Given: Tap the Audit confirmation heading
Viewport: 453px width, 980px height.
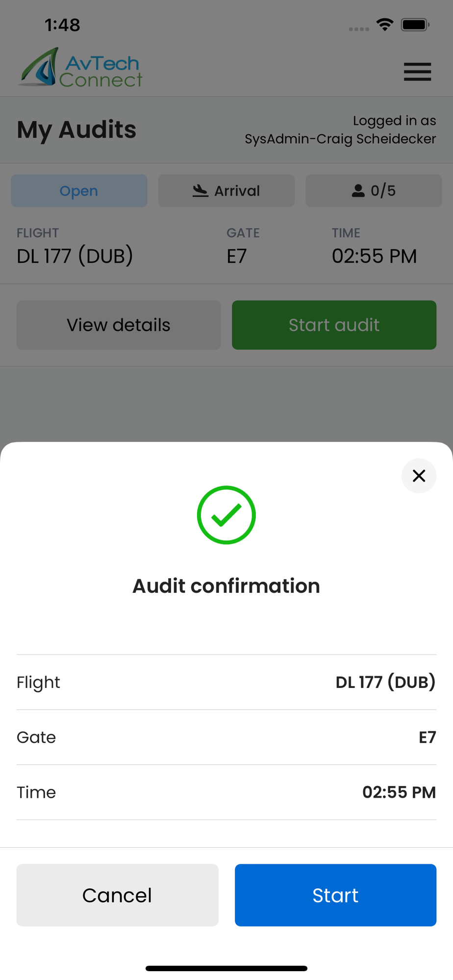Looking at the screenshot, I should point(226,586).
